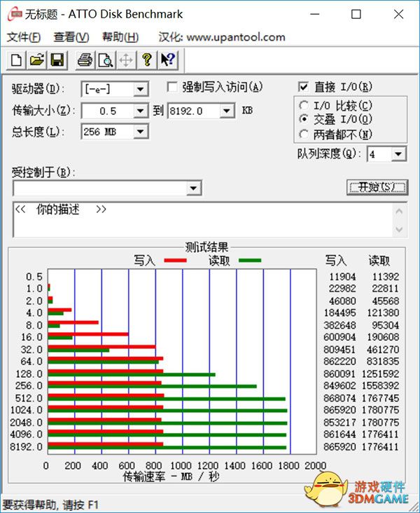Click the four-arrow move toolbar icon
Viewport: 420px width, 513px height.
point(126,60)
